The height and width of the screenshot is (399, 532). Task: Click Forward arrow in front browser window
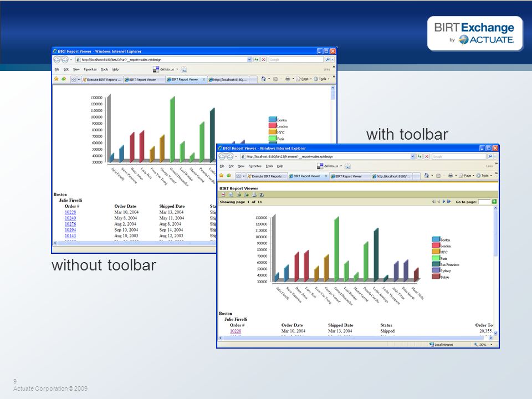click(229, 156)
